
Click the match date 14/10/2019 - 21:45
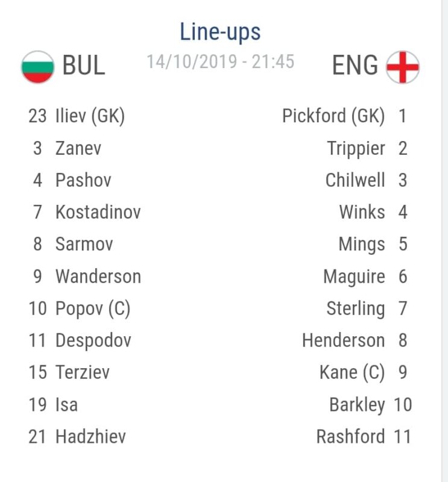pos(220,61)
